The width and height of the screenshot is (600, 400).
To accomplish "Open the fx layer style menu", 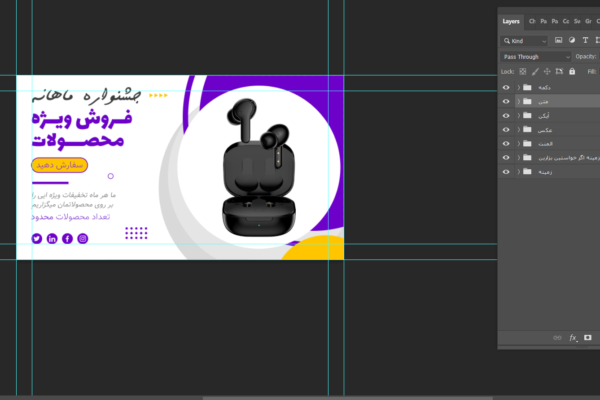I will (574, 338).
